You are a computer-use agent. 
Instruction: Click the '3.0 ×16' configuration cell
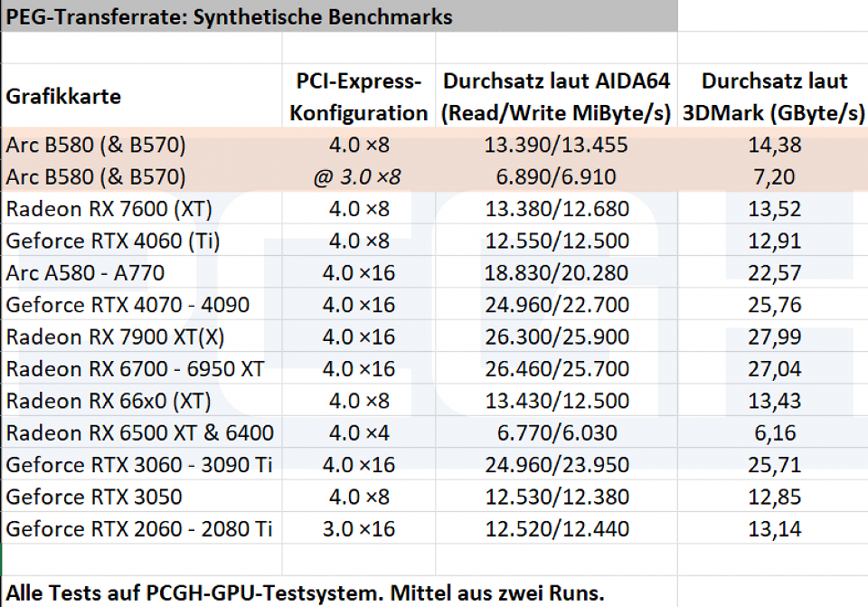coord(359,529)
